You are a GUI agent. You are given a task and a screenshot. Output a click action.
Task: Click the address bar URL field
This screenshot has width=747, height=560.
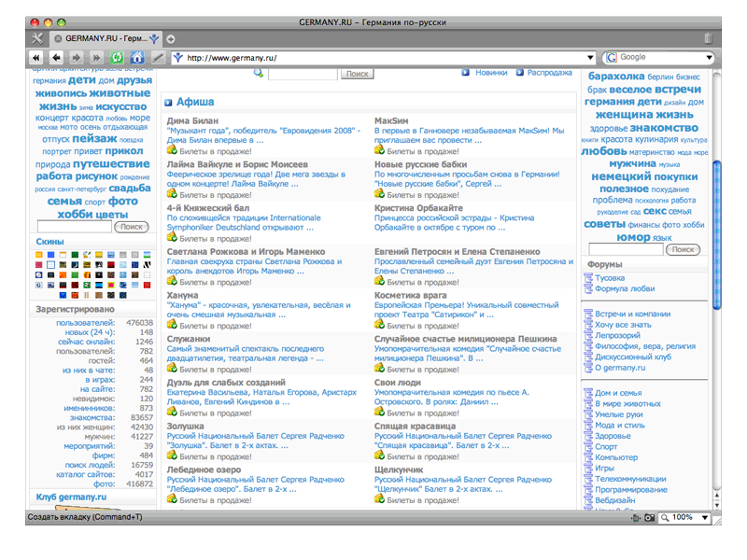(x=384, y=58)
